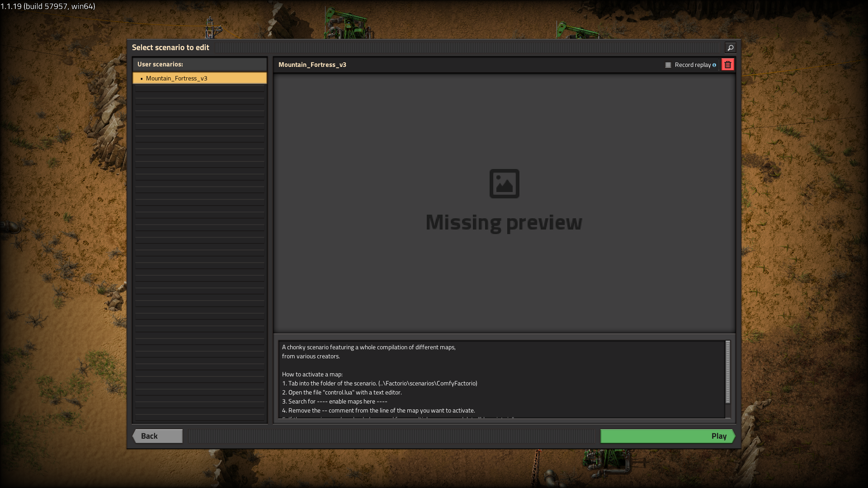Delete scenario with the red trash icon
Viewport: 868px width, 488px height.
[x=728, y=65]
